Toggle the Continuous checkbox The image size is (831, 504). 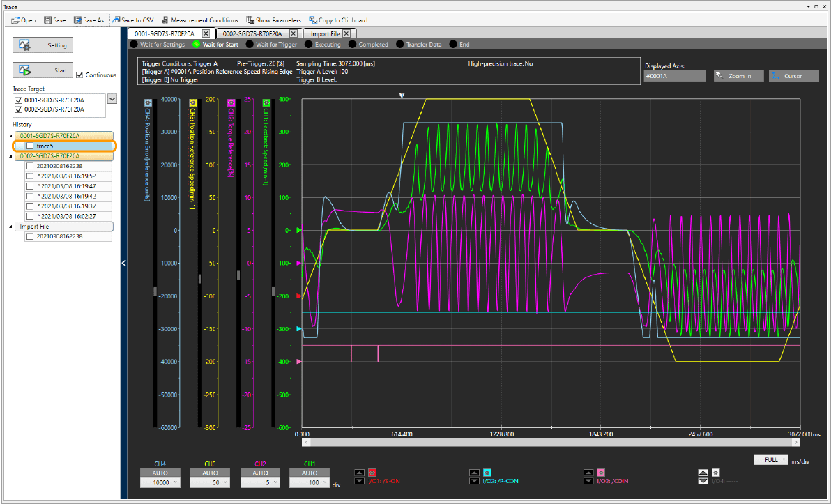pos(79,75)
